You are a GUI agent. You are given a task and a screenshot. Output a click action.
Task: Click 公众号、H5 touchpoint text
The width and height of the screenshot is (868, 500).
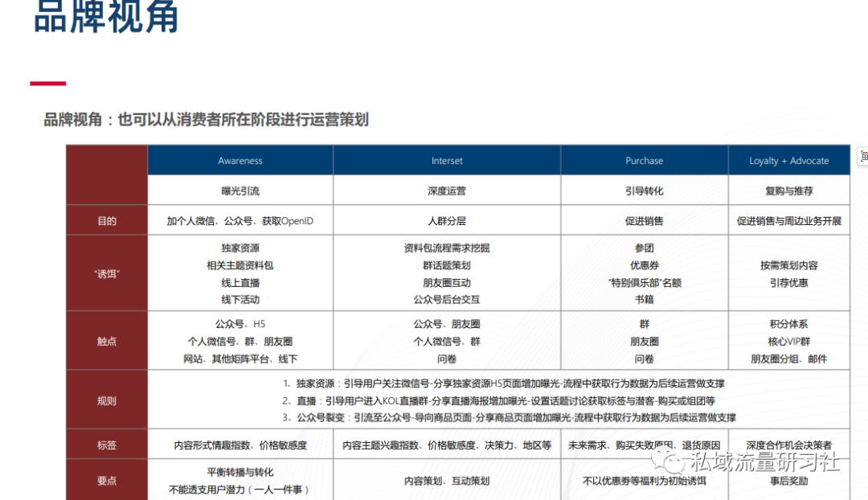240,324
